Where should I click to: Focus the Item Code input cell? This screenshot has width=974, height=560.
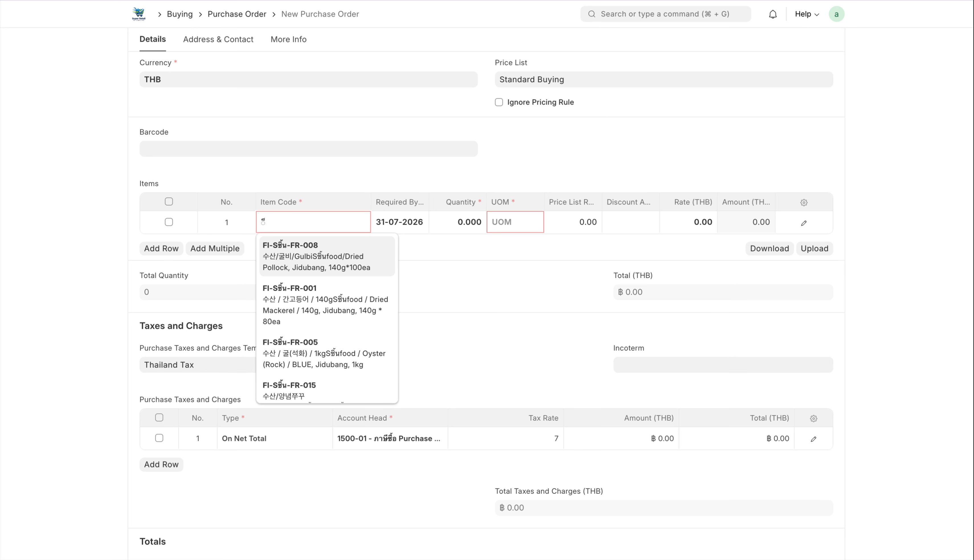(x=313, y=222)
